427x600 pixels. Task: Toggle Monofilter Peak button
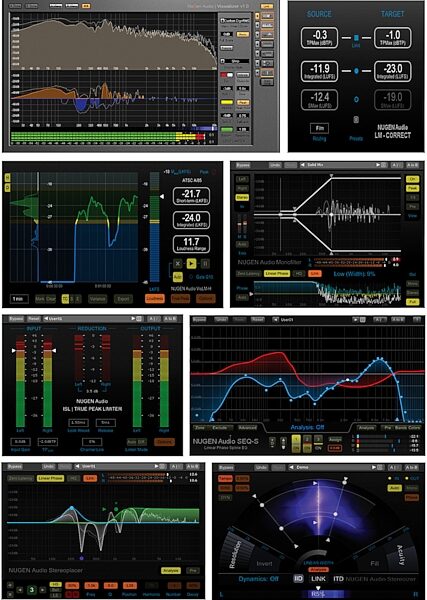413,189
